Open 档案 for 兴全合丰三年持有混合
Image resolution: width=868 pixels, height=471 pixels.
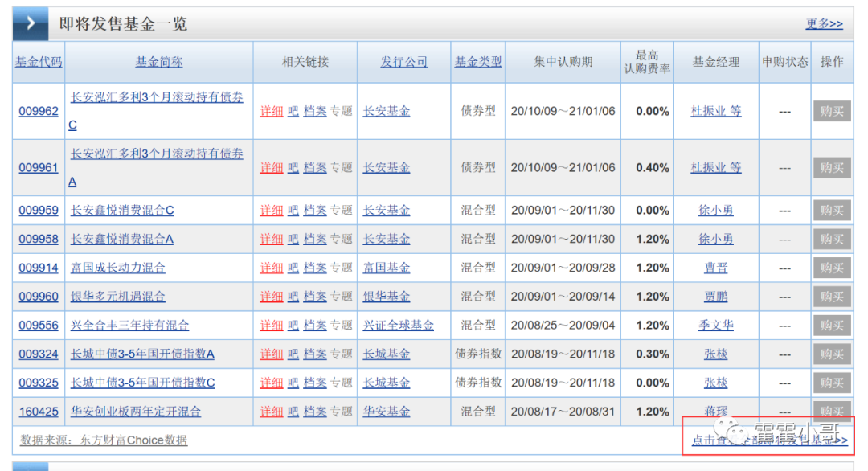pos(315,326)
